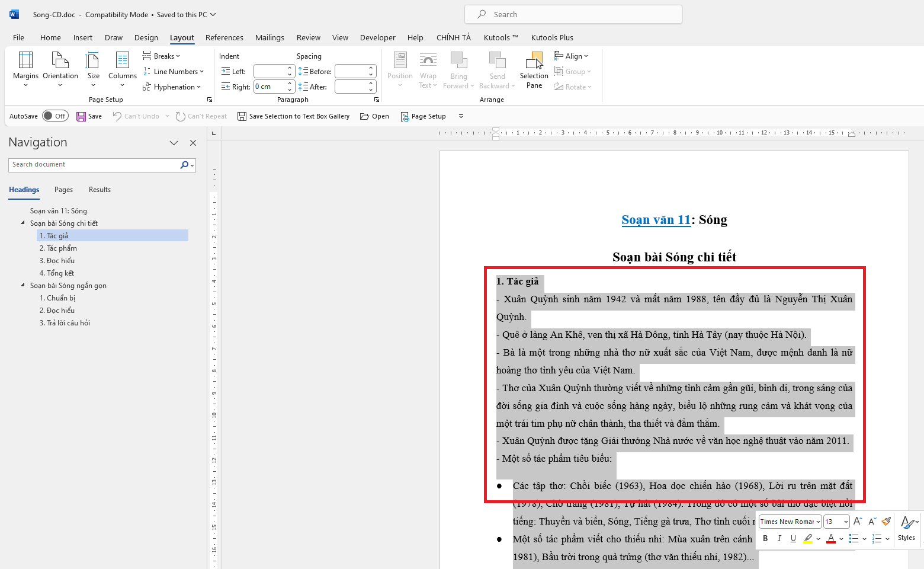
Task: Open Hyphenation dropdown
Action: tap(172, 87)
